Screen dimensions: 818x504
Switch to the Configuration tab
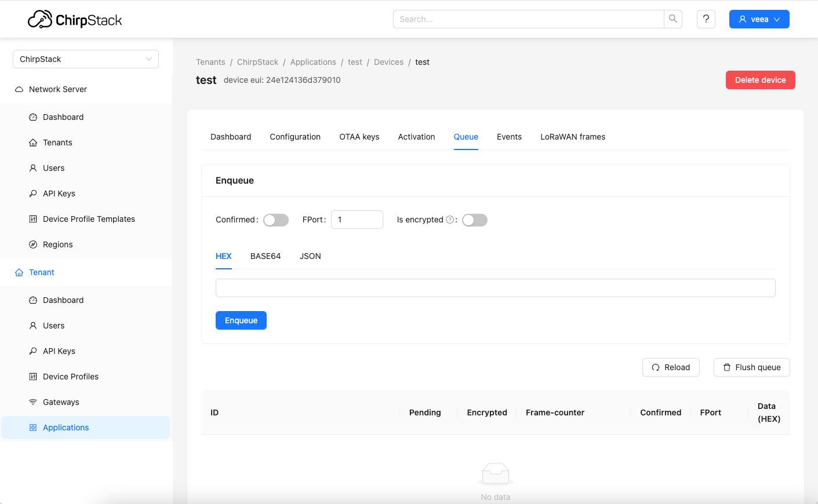[295, 137]
